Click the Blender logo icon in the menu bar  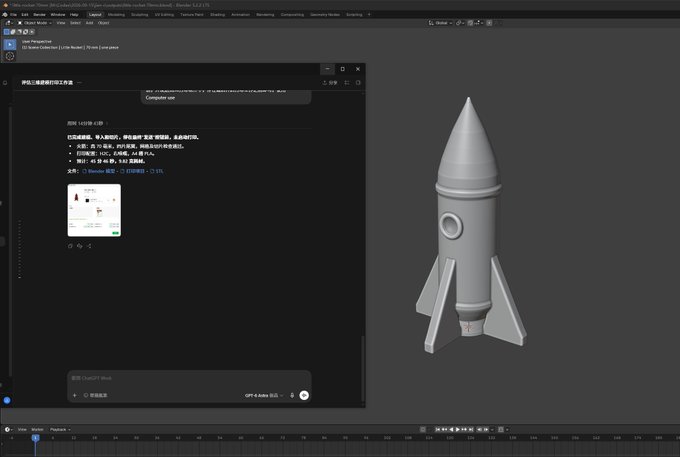click(5, 14)
